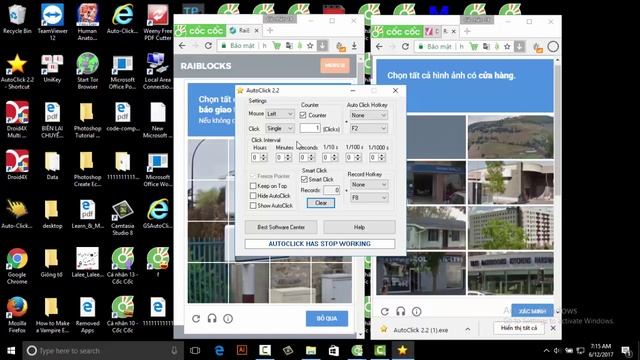The height and width of the screenshot is (360, 640).
Task: Open the Click type dropdown set to Single
Action: [280, 128]
